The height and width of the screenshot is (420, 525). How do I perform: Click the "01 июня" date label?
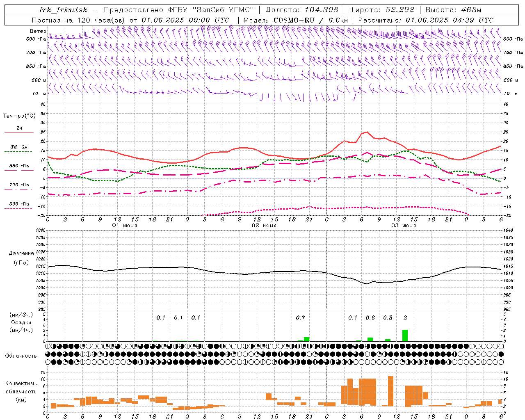125,226
